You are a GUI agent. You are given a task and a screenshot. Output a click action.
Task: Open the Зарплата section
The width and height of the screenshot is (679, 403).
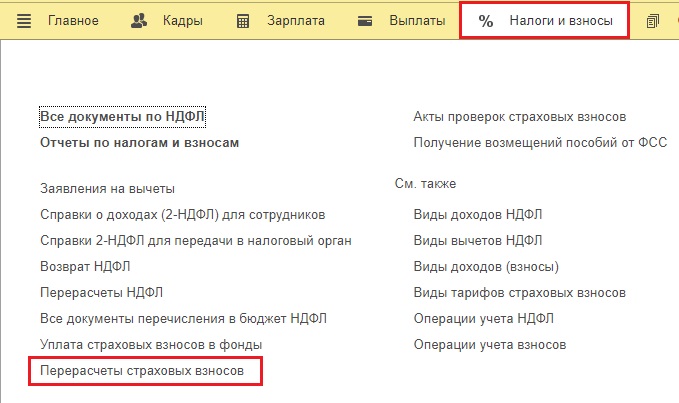(x=296, y=21)
